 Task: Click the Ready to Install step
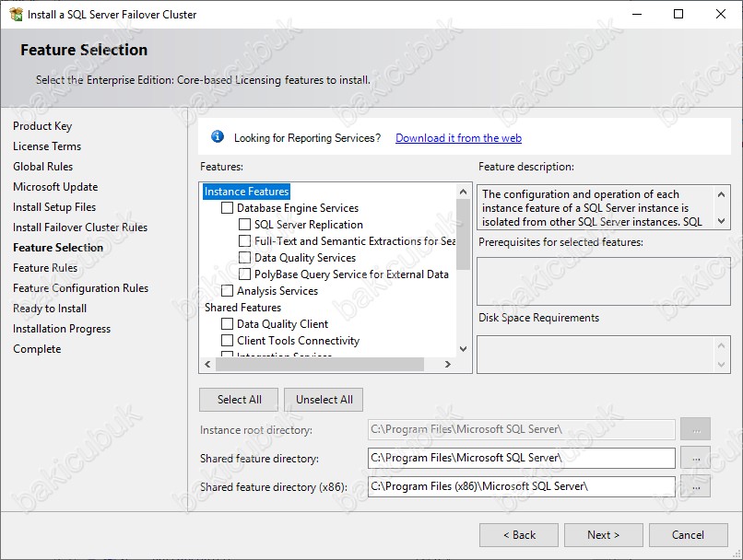(x=50, y=309)
